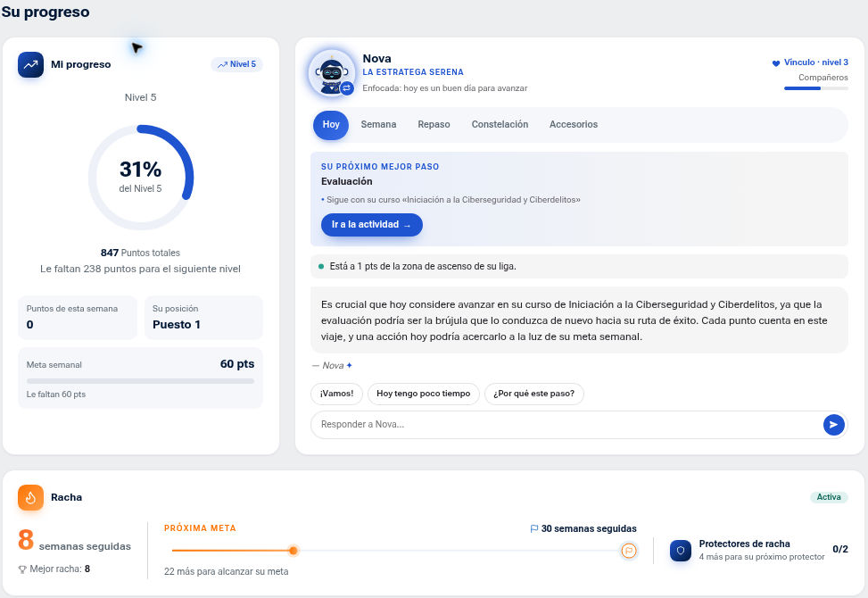Viewport: 868px width, 598px height.
Task: Open the Constelación tab
Action: 500,125
